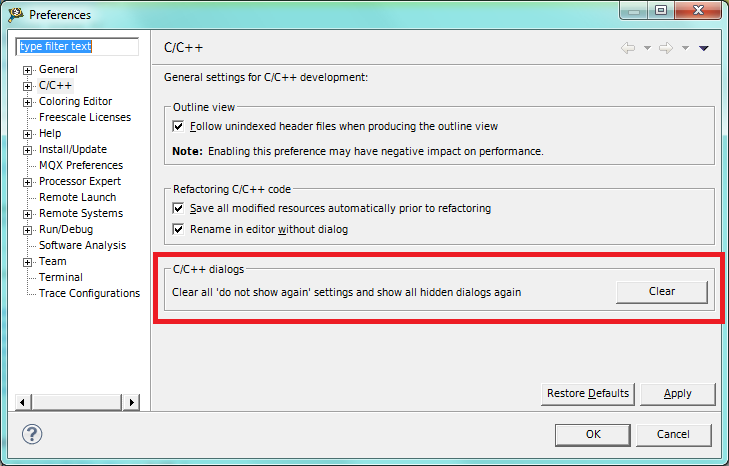Open the preferences view menu triangle
The image size is (729, 466).
pos(704,48)
